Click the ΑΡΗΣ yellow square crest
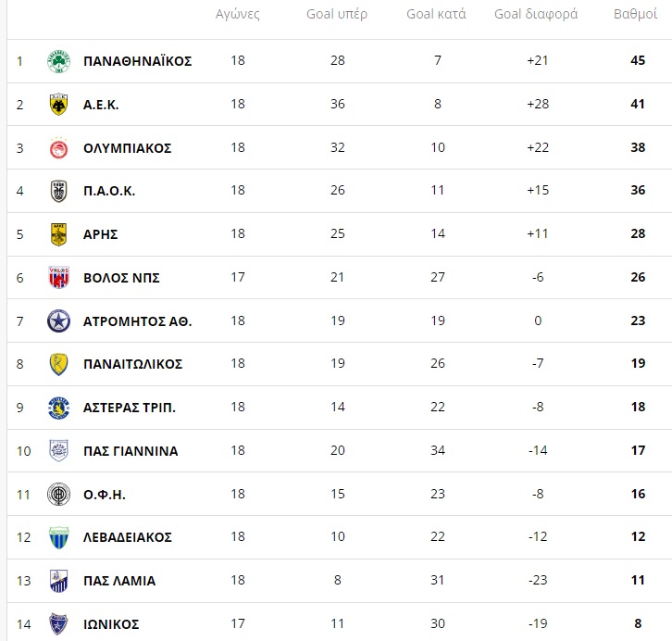The width and height of the screenshot is (672, 641). click(58, 234)
